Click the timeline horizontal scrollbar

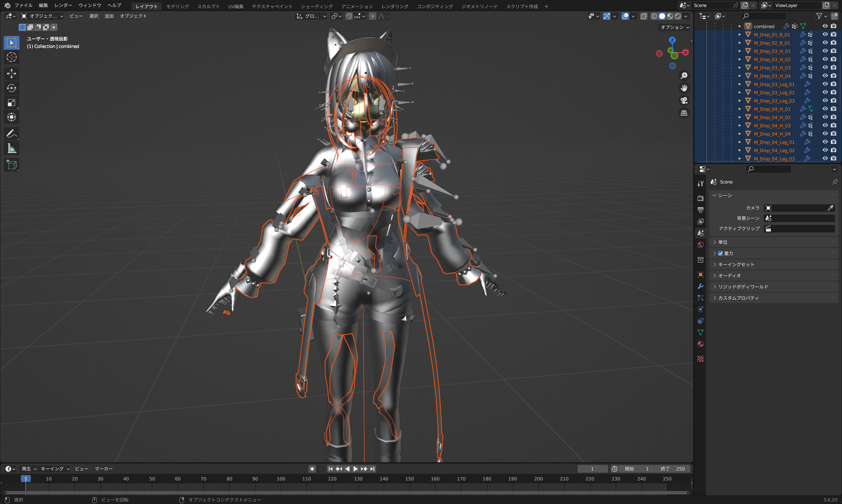tap(347, 492)
